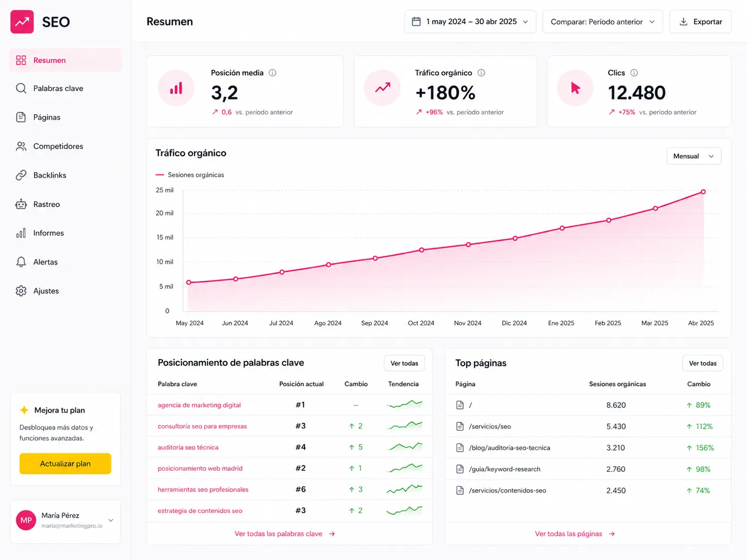Click the Palabras clave magnifier icon
Image resolution: width=747 pixels, height=560 pixels.
[x=21, y=88]
